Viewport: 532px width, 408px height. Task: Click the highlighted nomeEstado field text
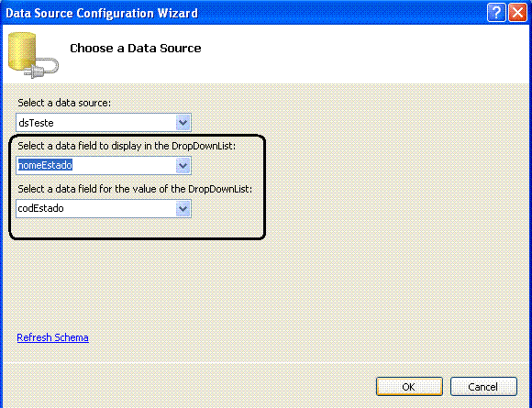click(x=45, y=165)
